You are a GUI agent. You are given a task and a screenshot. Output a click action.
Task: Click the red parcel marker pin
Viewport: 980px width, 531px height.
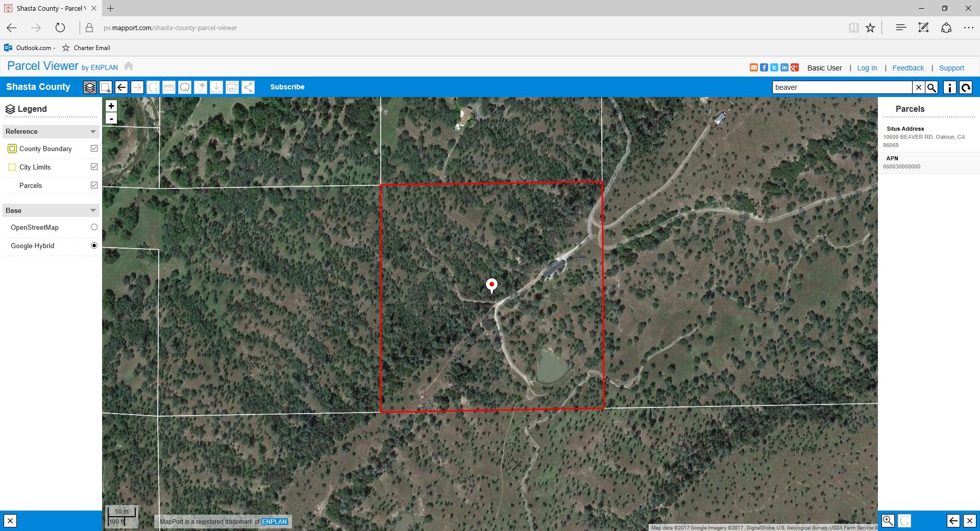tap(492, 286)
